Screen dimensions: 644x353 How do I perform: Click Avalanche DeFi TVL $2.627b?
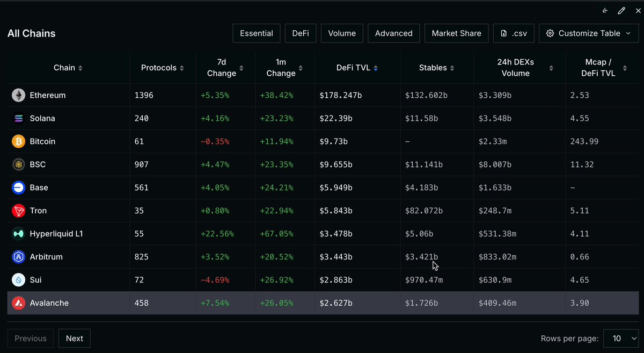coord(336,303)
